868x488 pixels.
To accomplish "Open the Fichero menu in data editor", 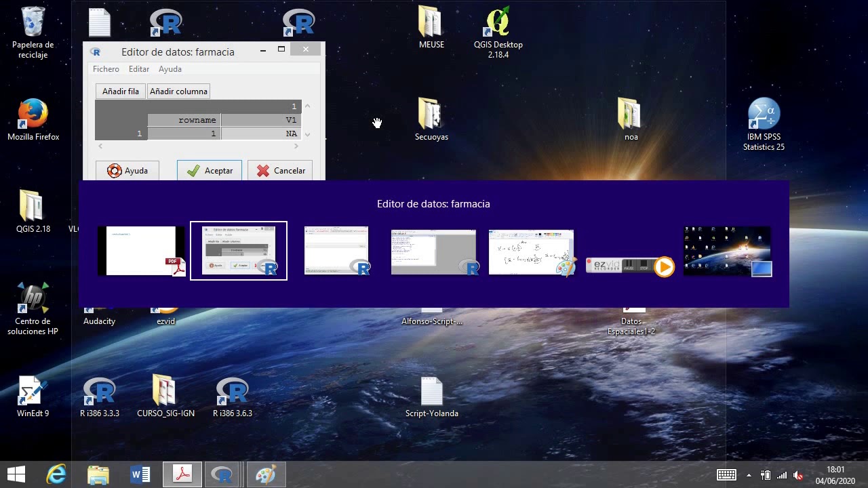I will [x=106, y=69].
